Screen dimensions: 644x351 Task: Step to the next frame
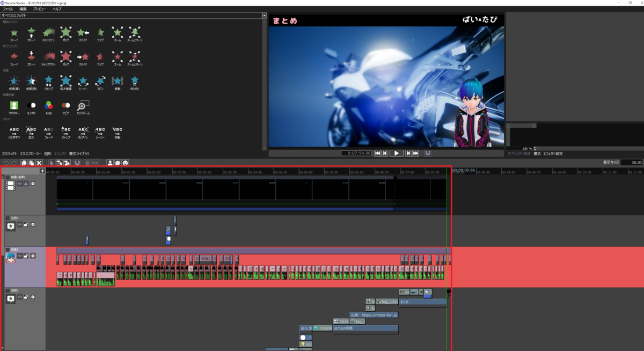[408, 153]
